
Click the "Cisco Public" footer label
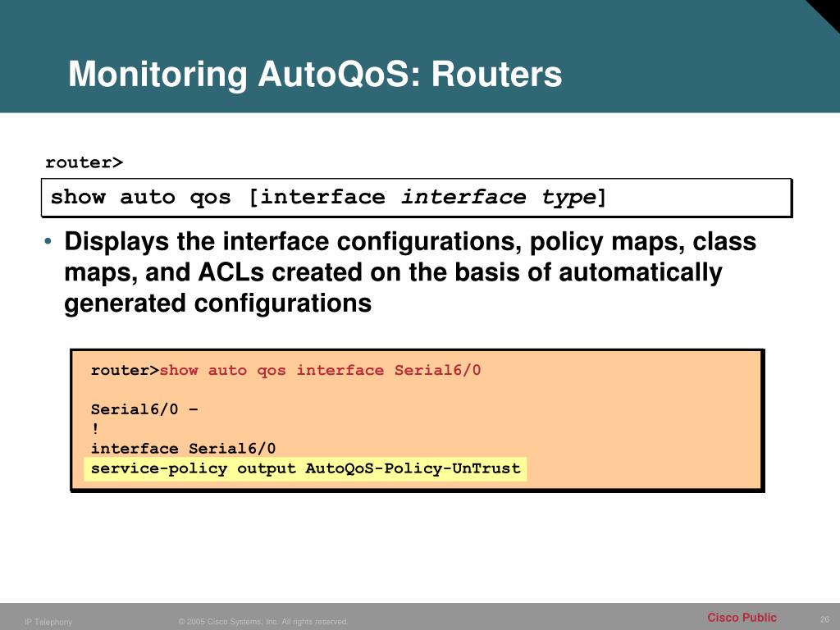pyautogui.click(x=742, y=617)
